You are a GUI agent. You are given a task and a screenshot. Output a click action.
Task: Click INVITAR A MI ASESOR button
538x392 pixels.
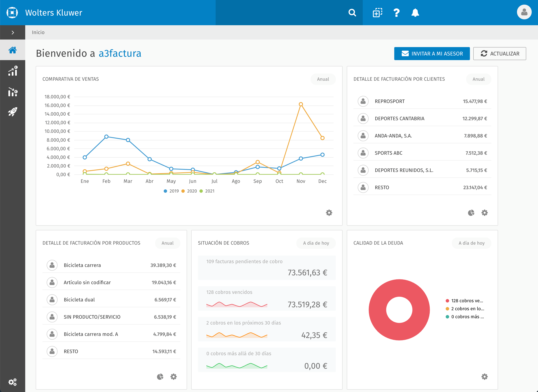(x=432, y=54)
